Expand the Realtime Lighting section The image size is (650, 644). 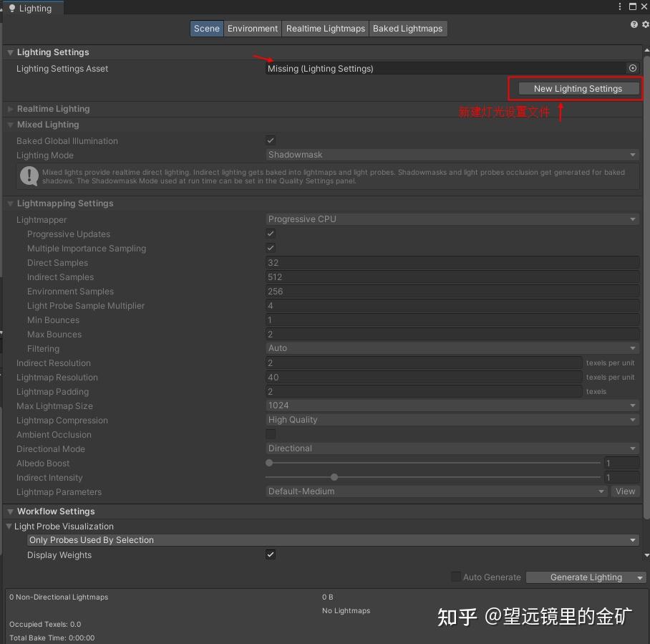tap(10, 109)
